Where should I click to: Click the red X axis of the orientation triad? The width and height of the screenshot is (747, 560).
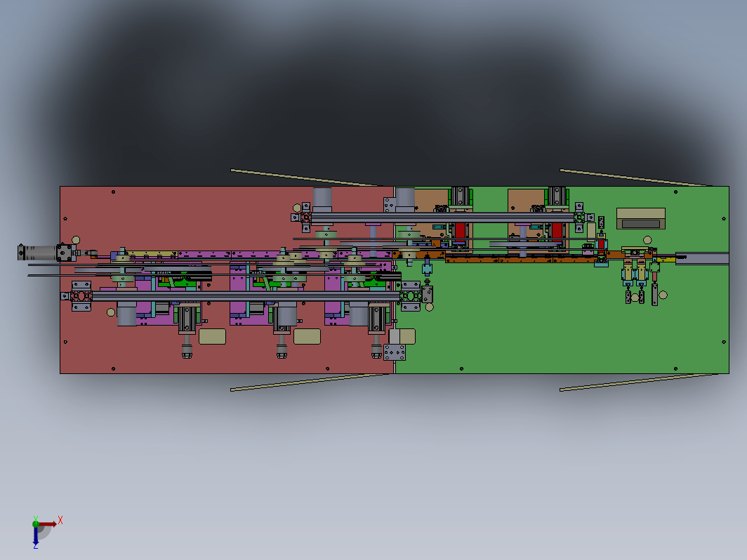48,524
